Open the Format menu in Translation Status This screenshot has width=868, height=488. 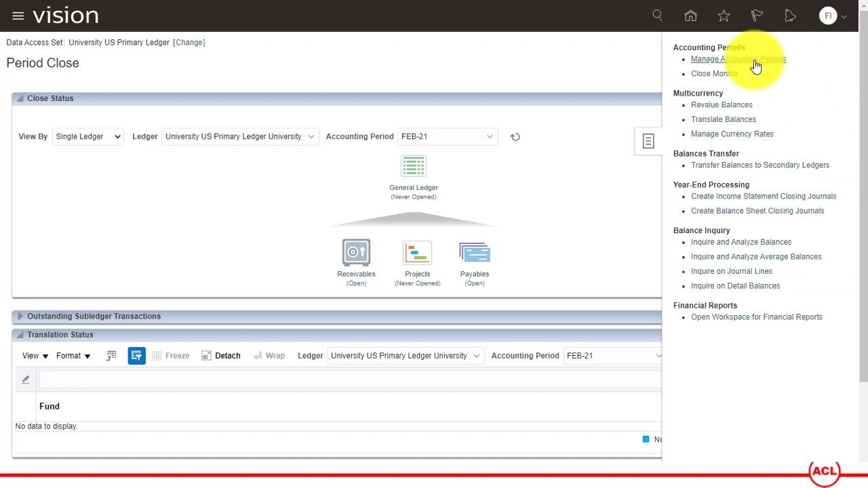coord(73,356)
